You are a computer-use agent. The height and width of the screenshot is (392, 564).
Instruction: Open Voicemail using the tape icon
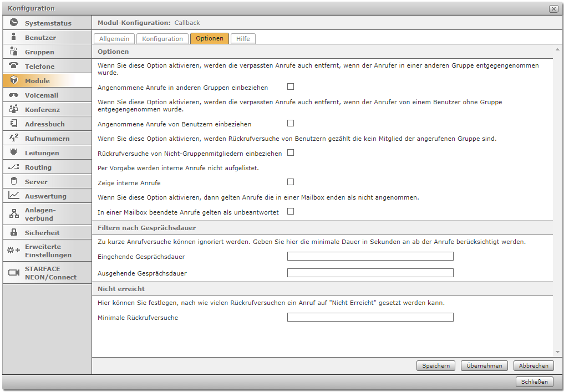(14, 95)
